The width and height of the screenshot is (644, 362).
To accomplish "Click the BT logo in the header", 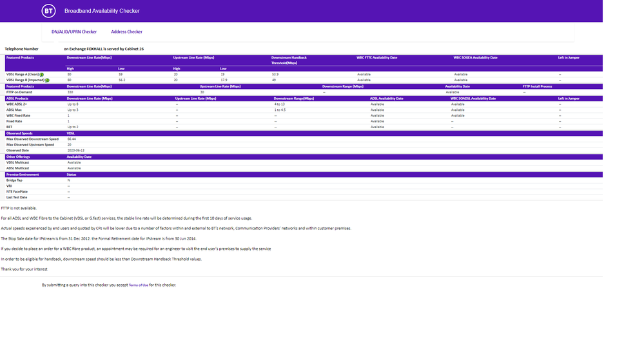I will pyautogui.click(x=48, y=11).
